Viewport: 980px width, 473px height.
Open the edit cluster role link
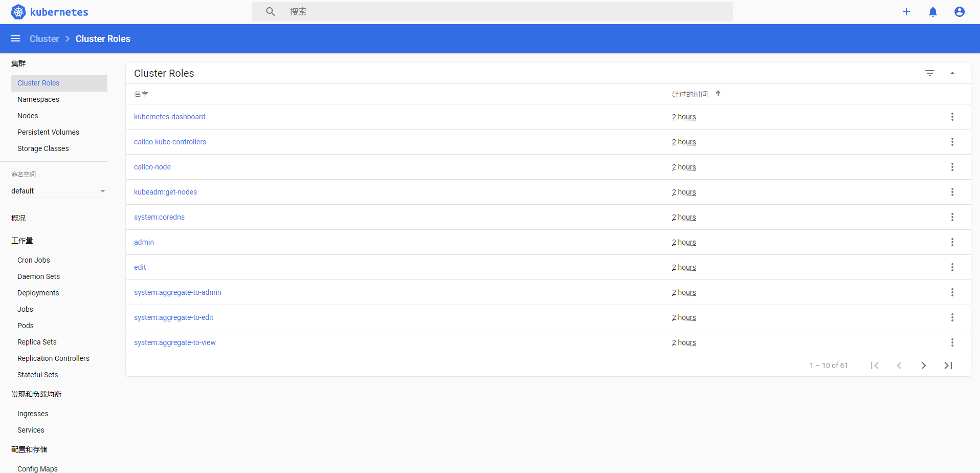tap(140, 267)
